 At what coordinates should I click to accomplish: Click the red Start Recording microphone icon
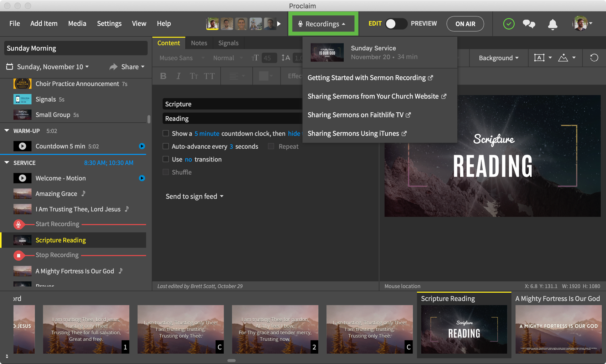pyautogui.click(x=19, y=224)
